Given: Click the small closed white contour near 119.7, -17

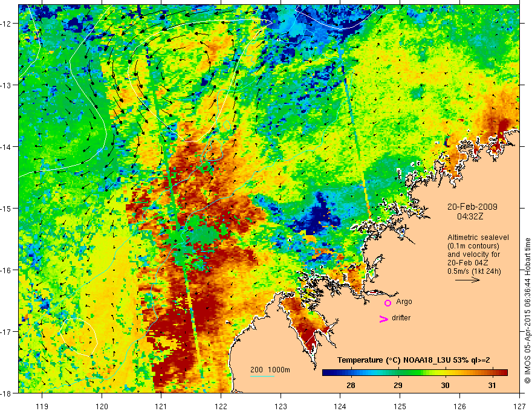Looking at the screenshot, I should coord(79,337).
